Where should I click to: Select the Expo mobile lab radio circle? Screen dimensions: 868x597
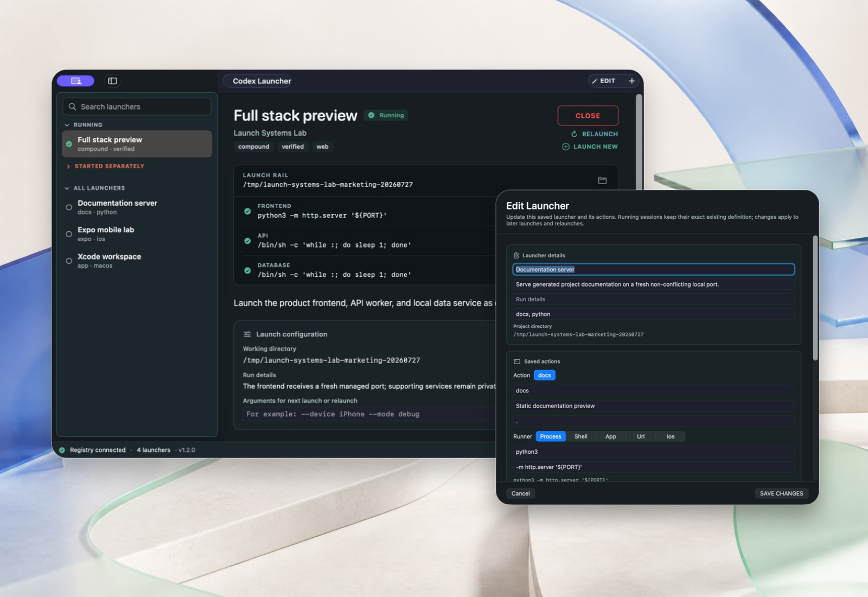pyautogui.click(x=69, y=234)
